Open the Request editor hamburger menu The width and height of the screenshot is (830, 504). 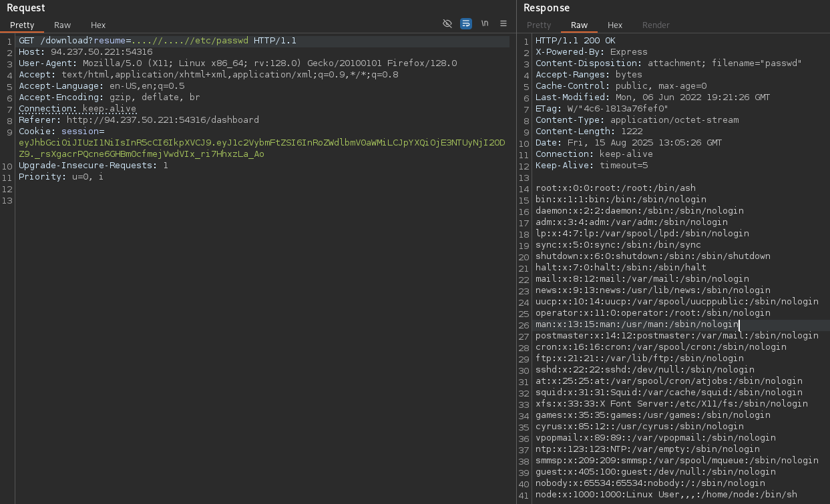(x=503, y=23)
